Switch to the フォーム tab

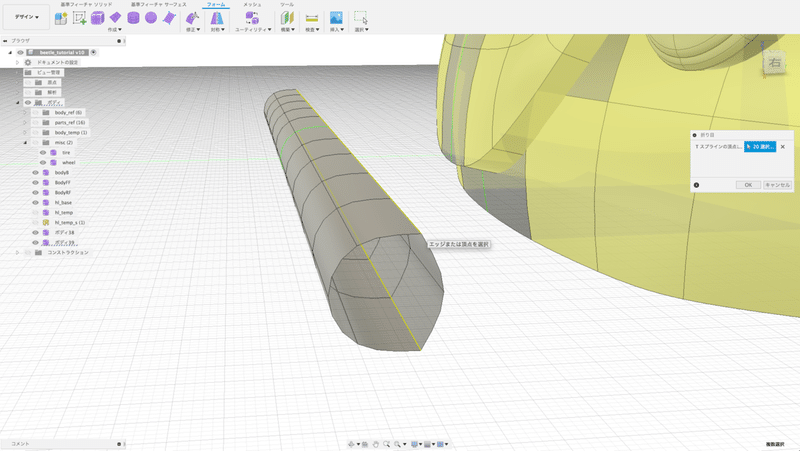click(216, 4)
